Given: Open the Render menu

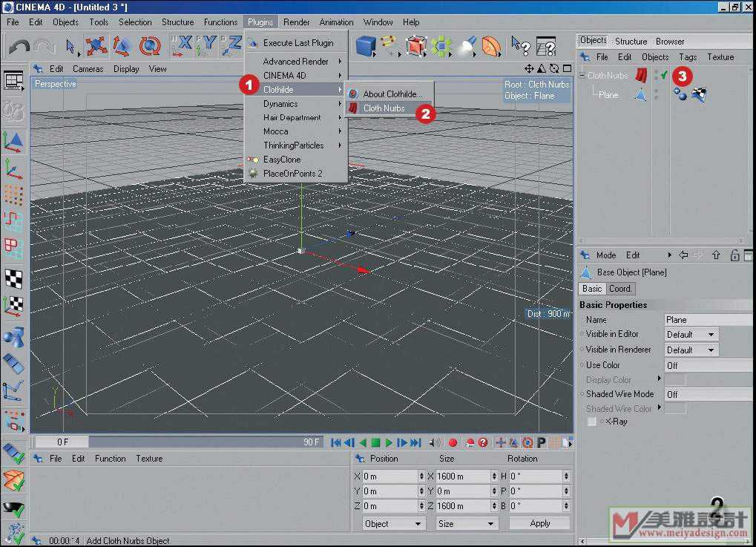Looking at the screenshot, I should [296, 22].
